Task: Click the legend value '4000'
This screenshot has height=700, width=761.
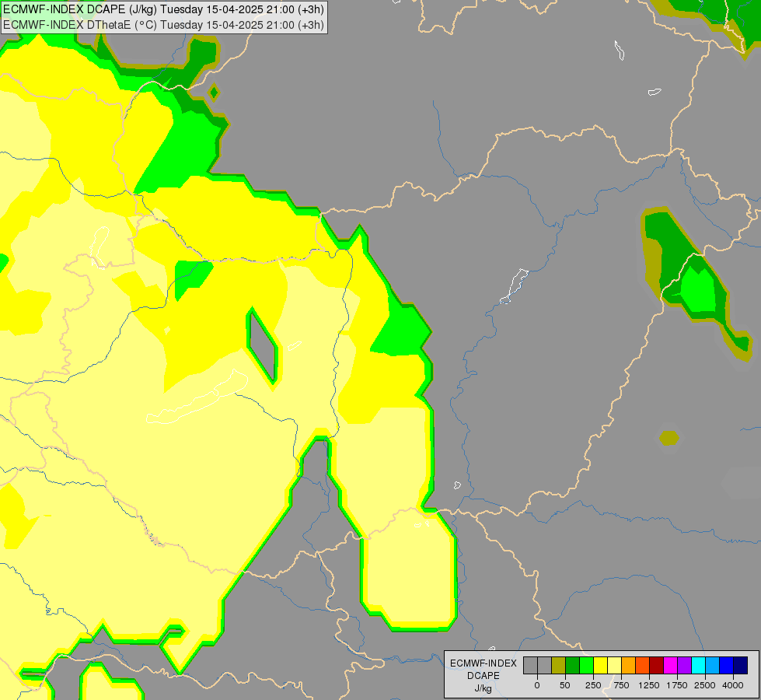Action: coord(733,685)
